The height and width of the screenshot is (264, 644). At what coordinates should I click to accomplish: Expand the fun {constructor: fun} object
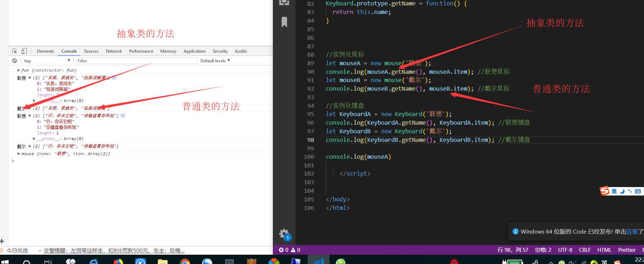coord(19,70)
